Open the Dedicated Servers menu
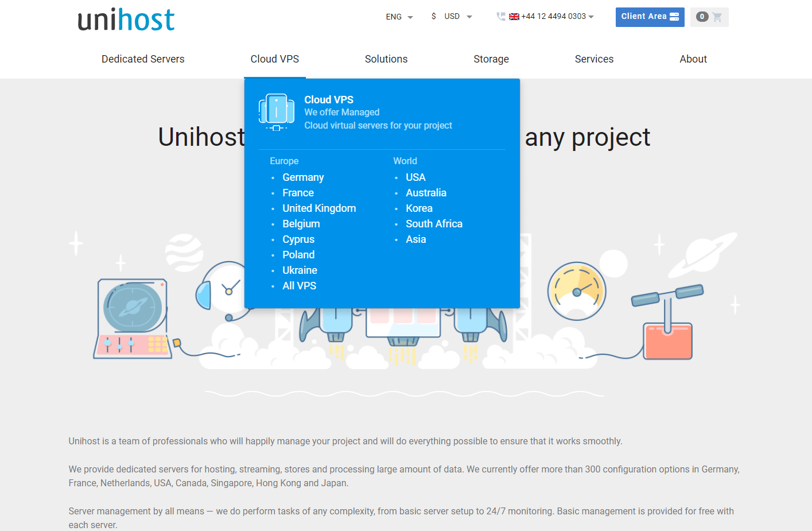812x531 pixels. tap(143, 59)
